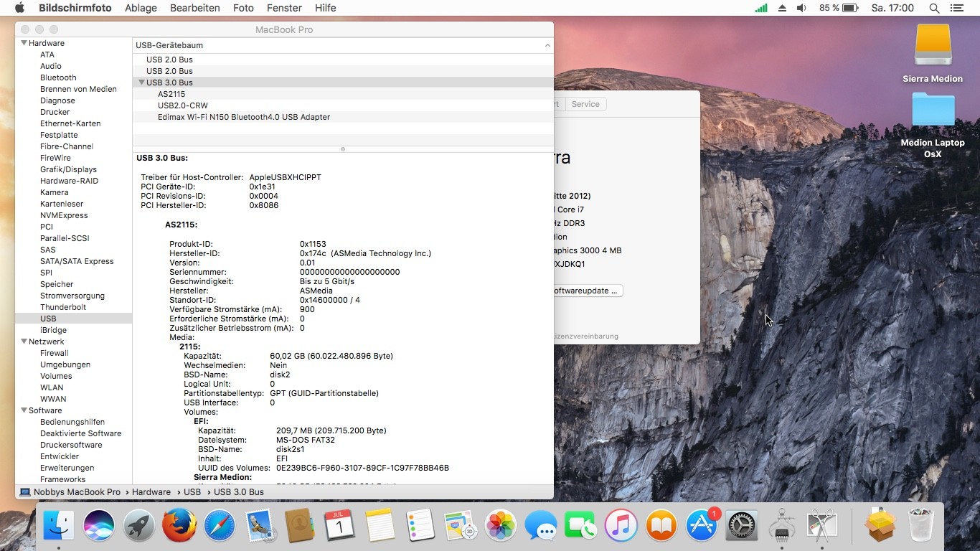The height and width of the screenshot is (551, 980).
Task: Open iBooks from the Dock
Action: pos(661,526)
